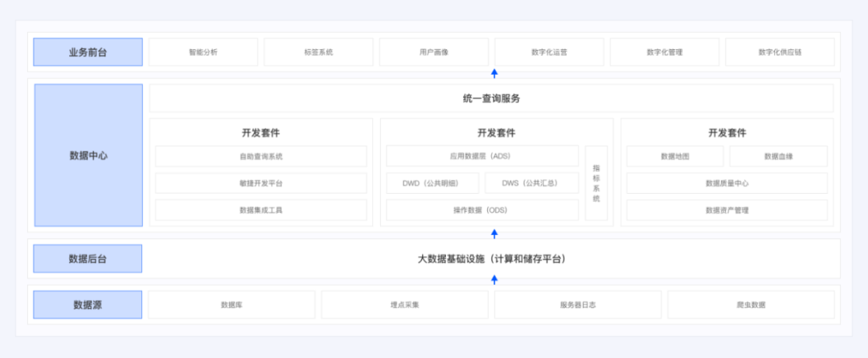The height and width of the screenshot is (358, 868).
Task: Select 大数据基础设施 (计算和储存平台) text
Action: 492,259
